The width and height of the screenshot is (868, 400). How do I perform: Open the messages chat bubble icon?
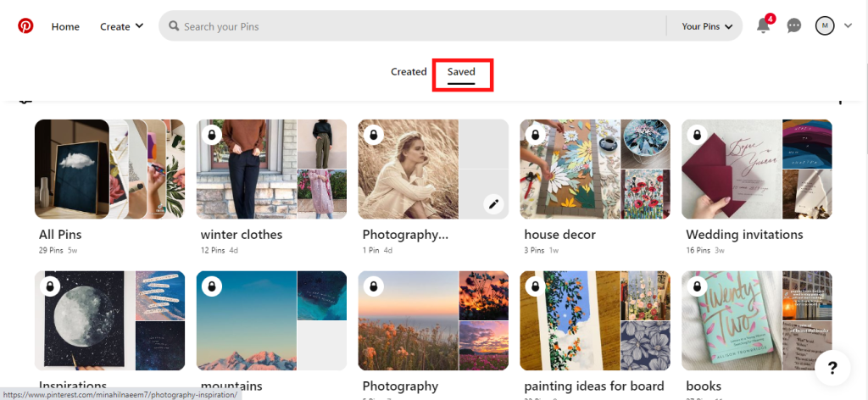pyautogui.click(x=793, y=26)
